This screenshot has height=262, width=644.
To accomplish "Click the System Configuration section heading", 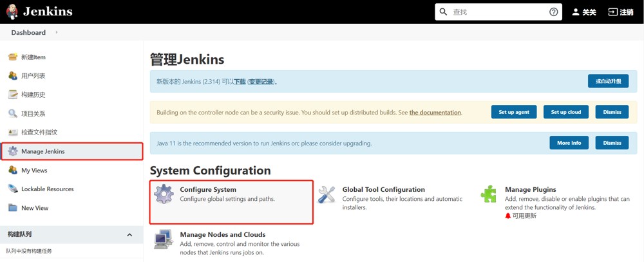I will [211, 171].
